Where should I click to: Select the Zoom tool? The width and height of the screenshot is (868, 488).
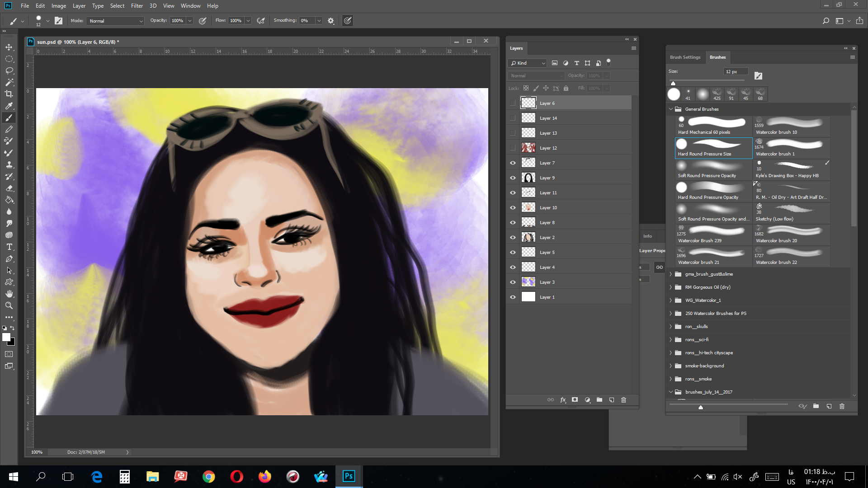point(9,305)
